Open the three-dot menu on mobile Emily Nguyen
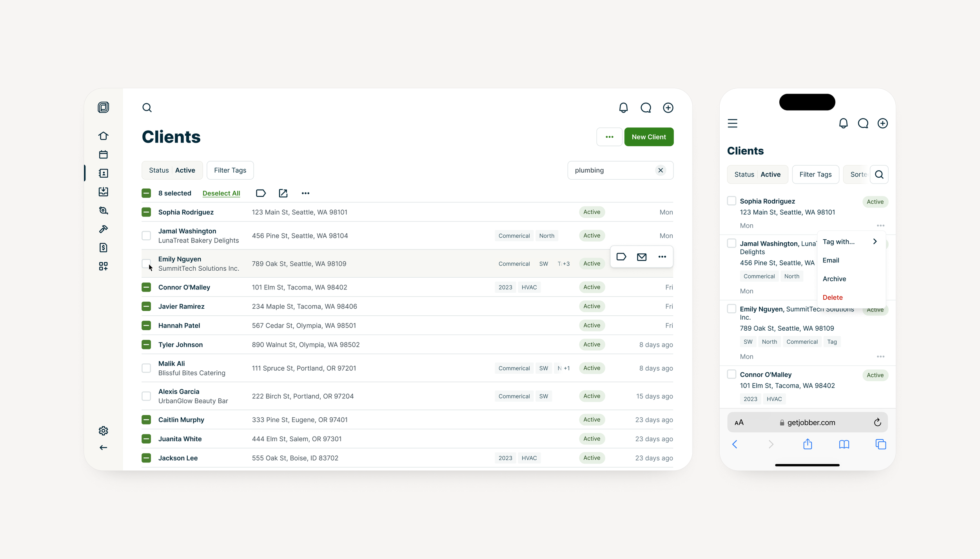The image size is (980, 559). coord(880,357)
